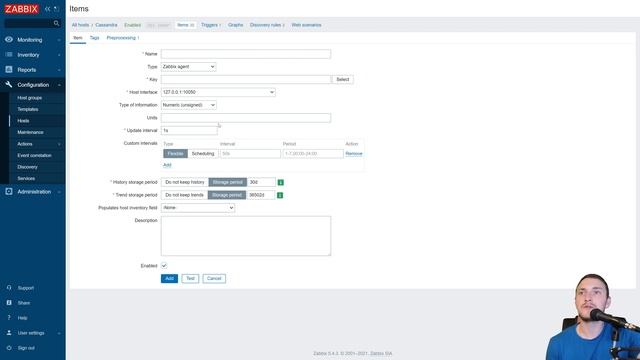Click the Share icon in sidebar
Screen dimensions: 640x360
9,303
